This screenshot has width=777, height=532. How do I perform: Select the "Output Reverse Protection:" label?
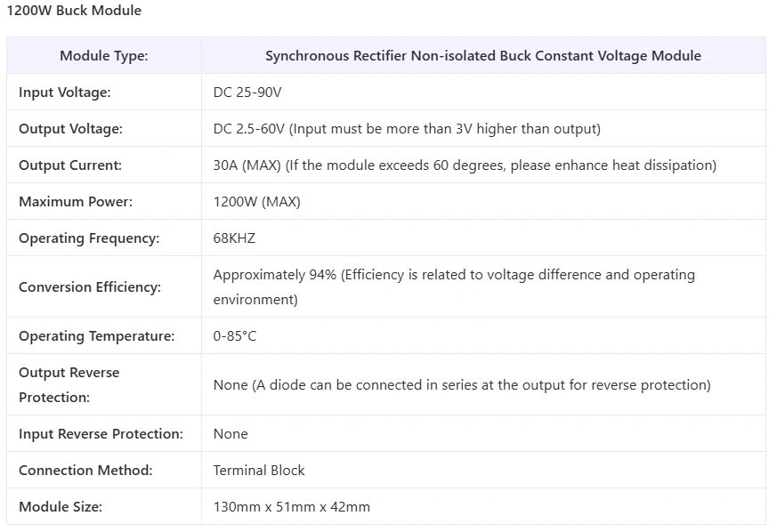click(x=69, y=384)
